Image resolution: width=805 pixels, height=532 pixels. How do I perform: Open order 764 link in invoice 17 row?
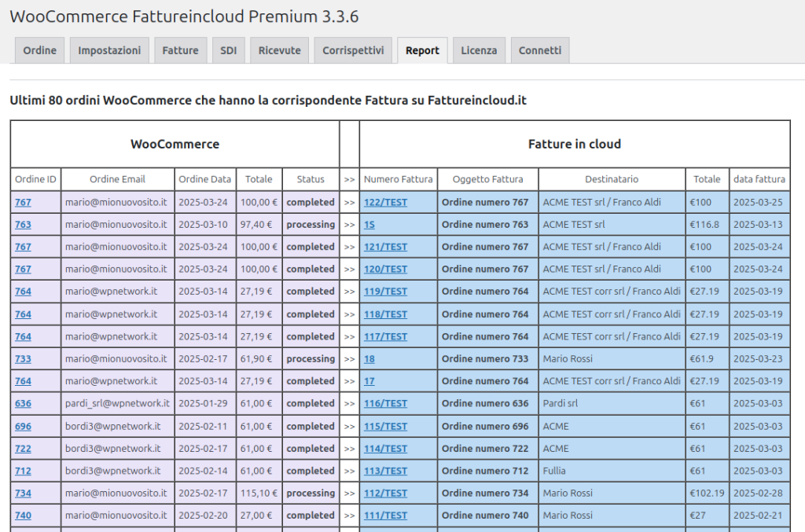23,381
